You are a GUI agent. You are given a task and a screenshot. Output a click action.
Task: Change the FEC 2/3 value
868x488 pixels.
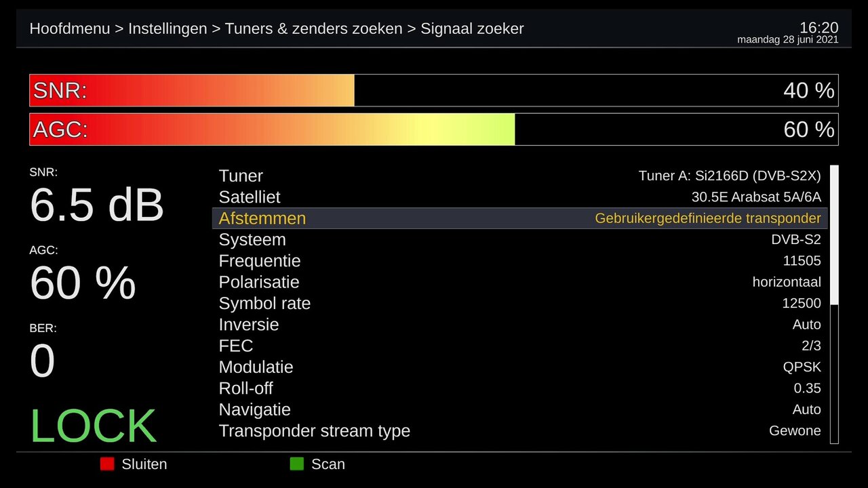coord(810,346)
